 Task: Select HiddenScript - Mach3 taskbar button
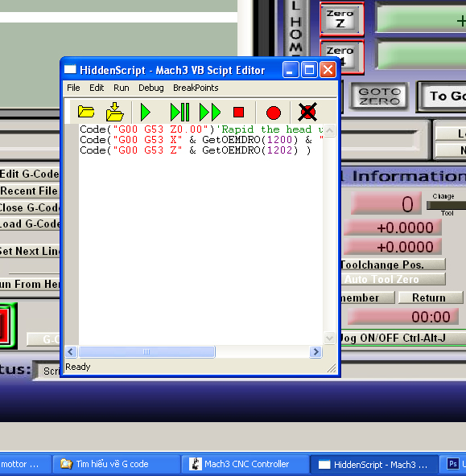374,464
